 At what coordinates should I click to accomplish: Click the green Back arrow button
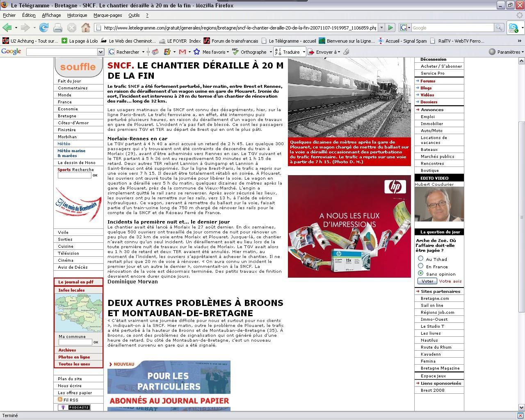(x=7, y=27)
